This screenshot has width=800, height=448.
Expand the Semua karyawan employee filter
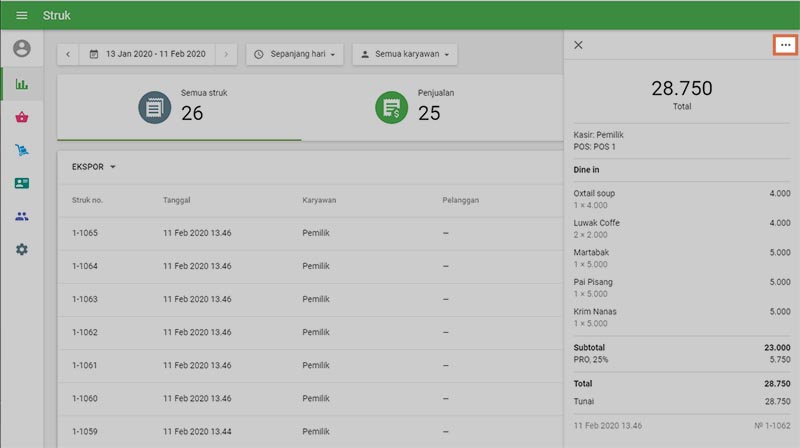tap(404, 54)
